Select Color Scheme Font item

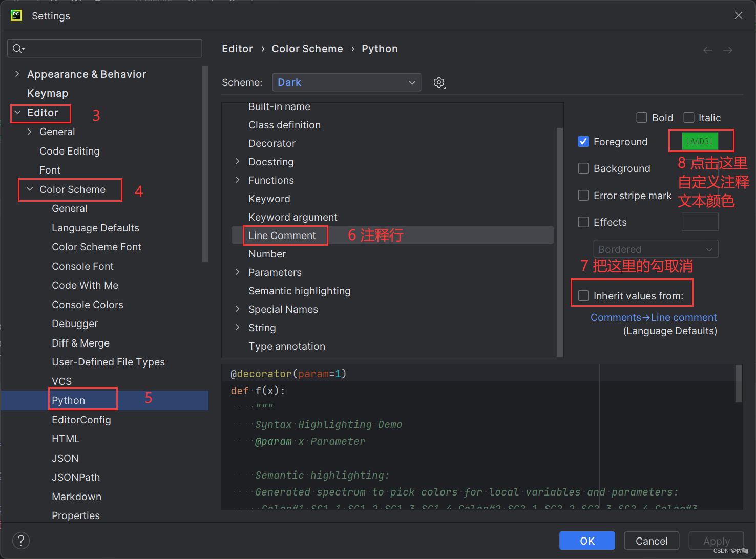[96, 247]
